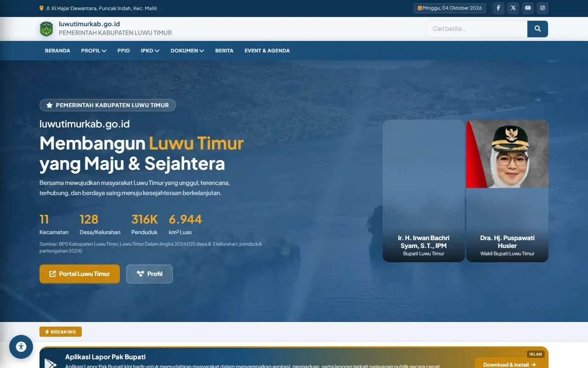Open the X (Twitter) social icon

click(x=513, y=8)
